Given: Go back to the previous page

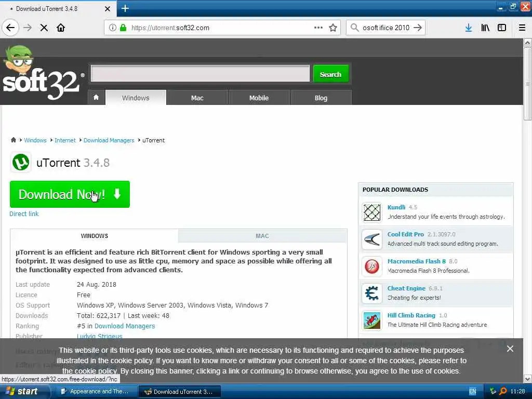Looking at the screenshot, I should [10, 28].
